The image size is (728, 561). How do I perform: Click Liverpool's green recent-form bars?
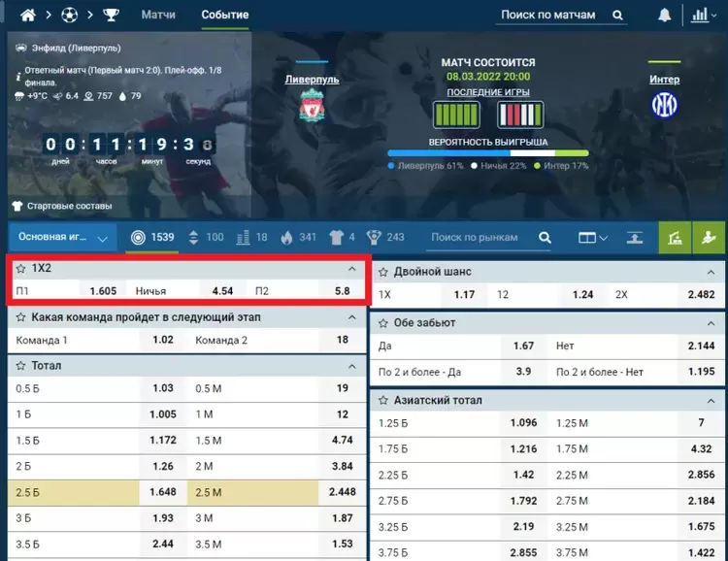click(456, 115)
